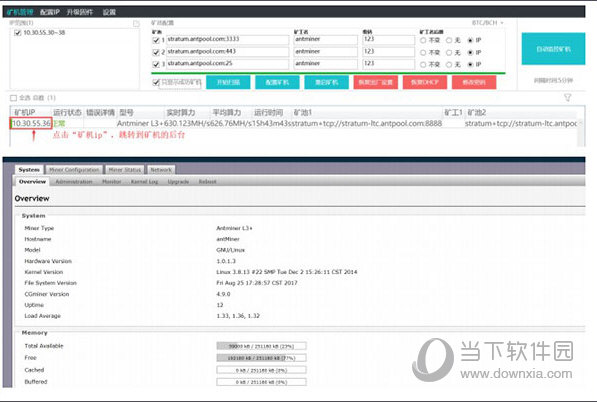Click pool 1 password 123 field
This screenshot has height=403, width=597.
pos(389,40)
